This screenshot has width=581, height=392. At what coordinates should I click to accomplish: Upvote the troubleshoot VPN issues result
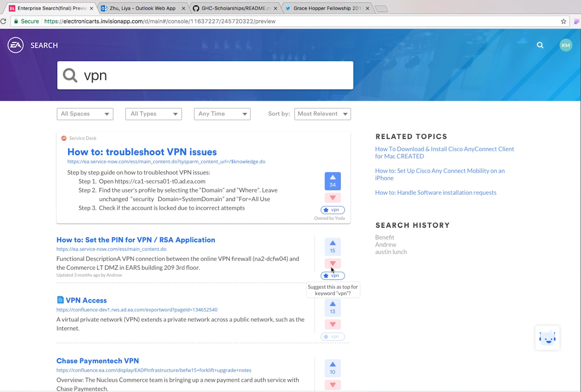(332, 181)
